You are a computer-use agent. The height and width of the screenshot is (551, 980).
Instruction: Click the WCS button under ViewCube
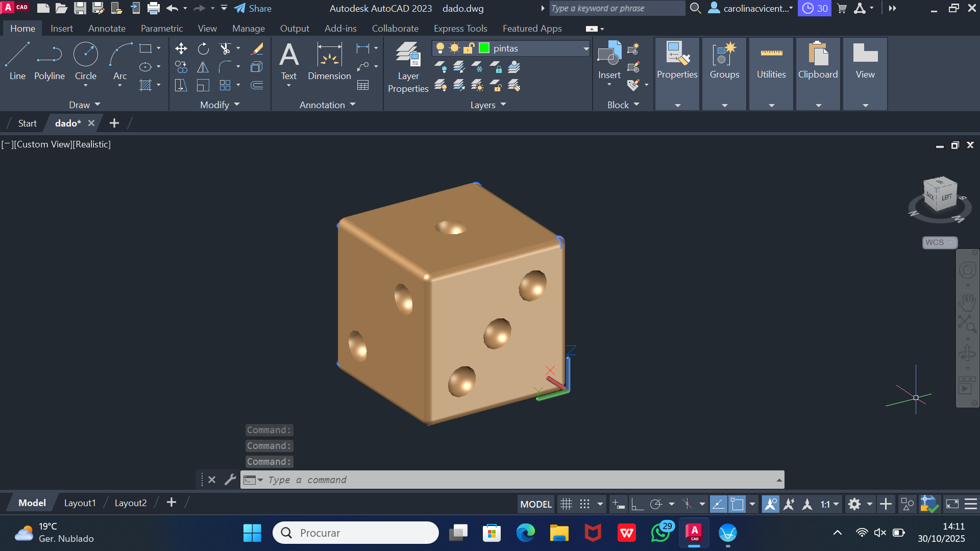pos(939,242)
